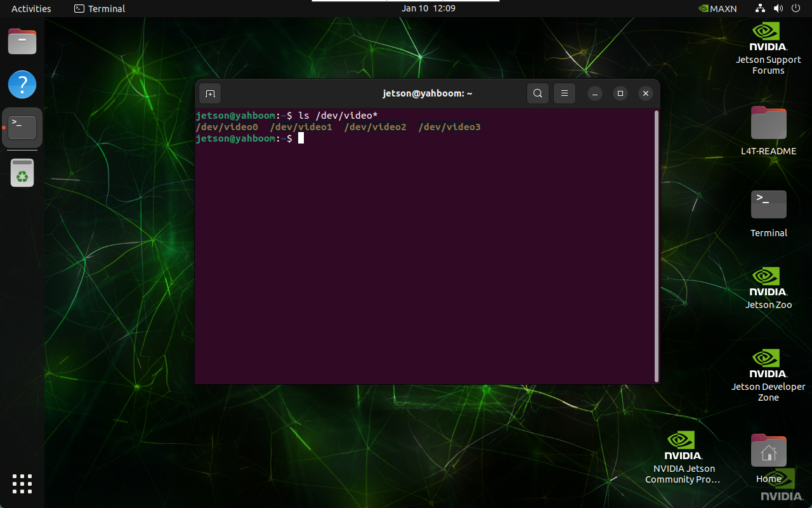Launch Help from the dock

[22, 84]
